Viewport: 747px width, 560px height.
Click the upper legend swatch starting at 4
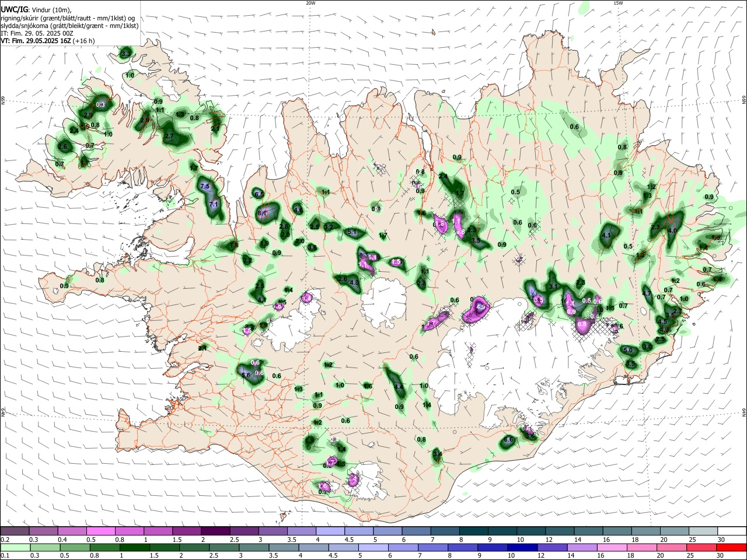click(x=329, y=531)
